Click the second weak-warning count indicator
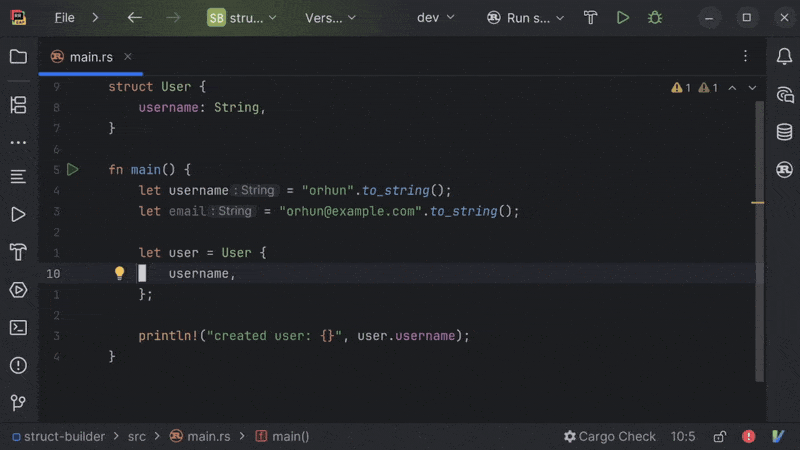The height and width of the screenshot is (450, 800). click(708, 88)
